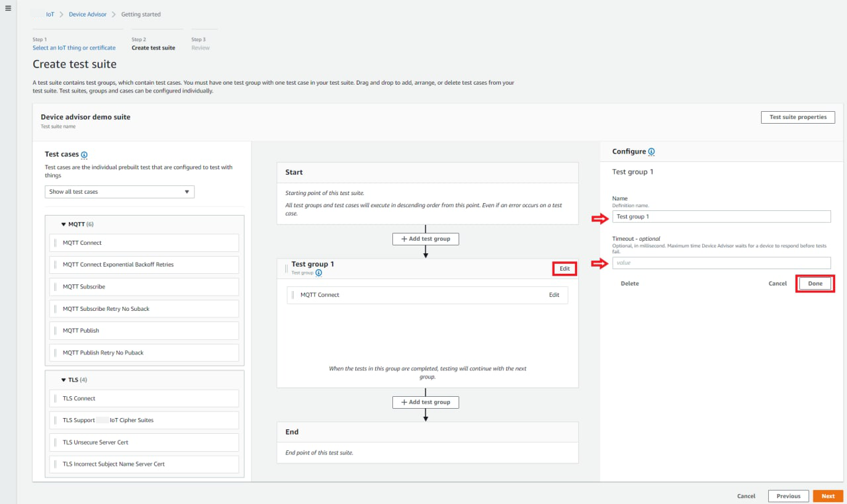Click the info icon beside Configure
The height and width of the screenshot is (504, 847).
pyautogui.click(x=651, y=151)
